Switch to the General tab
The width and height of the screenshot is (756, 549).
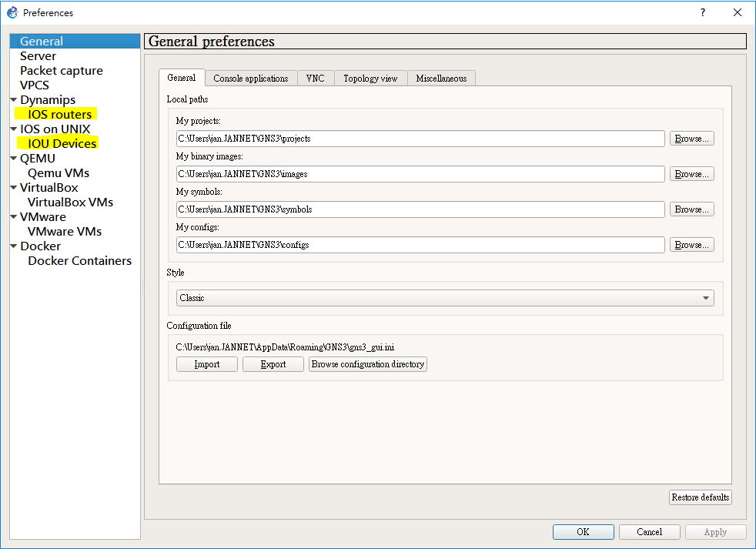(181, 78)
